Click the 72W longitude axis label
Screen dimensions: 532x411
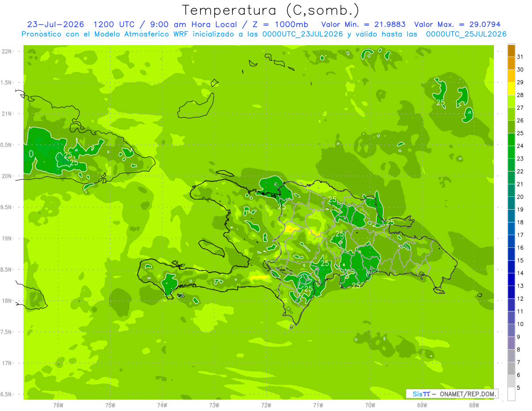click(266, 405)
